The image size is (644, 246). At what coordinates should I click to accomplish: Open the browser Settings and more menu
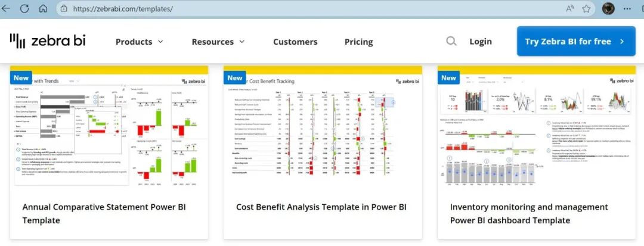pyautogui.click(x=627, y=8)
